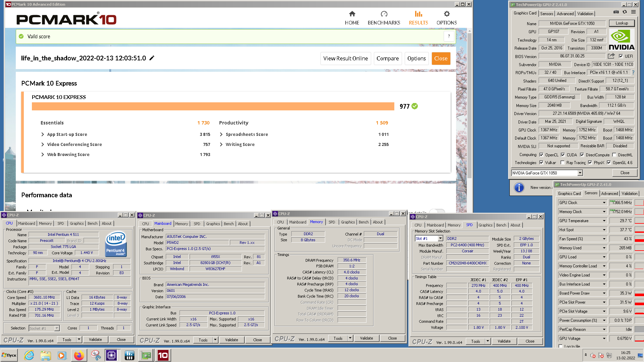Open the Slot #1 memory slot dropdown
The width and height of the screenshot is (644, 362).
coord(440,238)
